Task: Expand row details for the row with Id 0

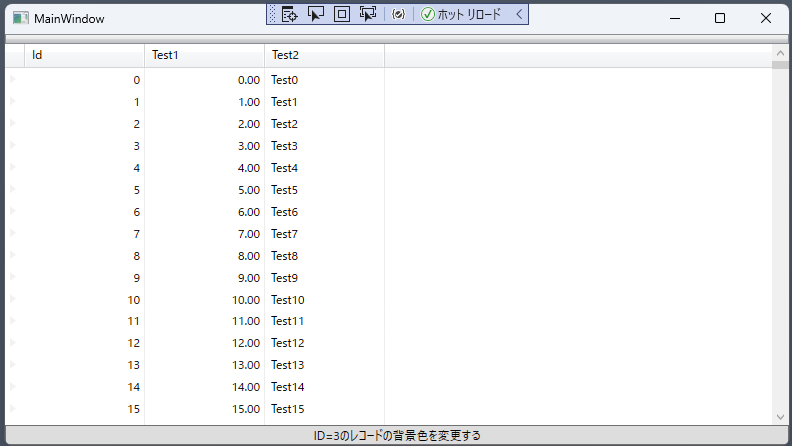Action: point(13,79)
